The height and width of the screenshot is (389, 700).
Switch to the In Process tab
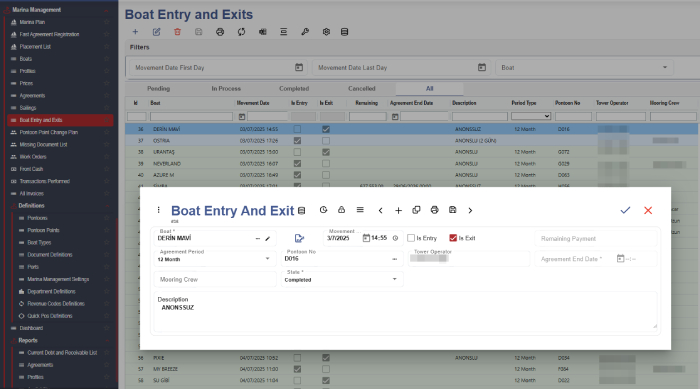pos(226,88)
